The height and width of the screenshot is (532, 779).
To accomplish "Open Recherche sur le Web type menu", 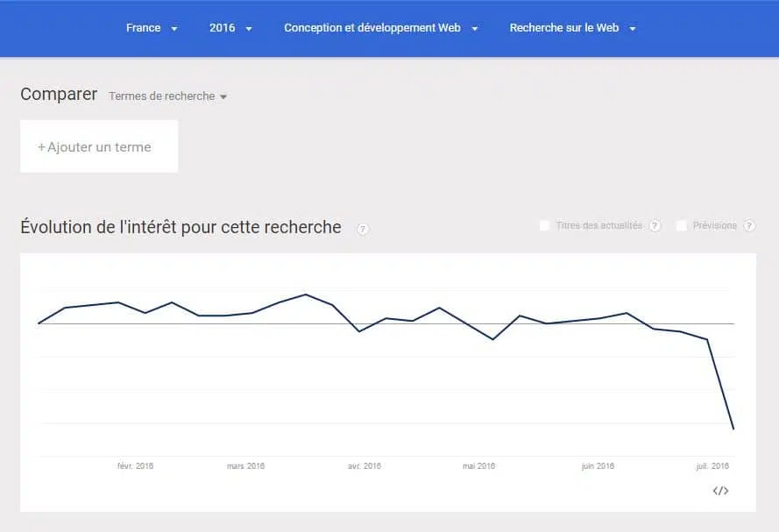I will [572, 28].
